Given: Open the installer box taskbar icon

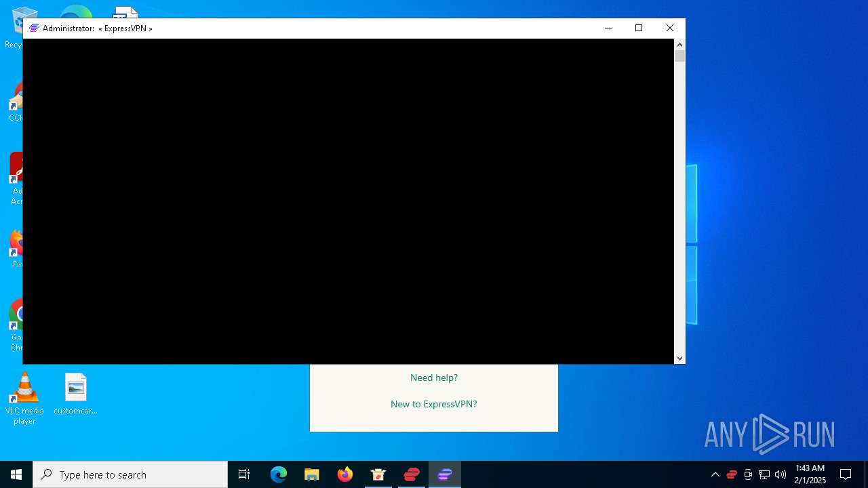Looking at the screenshot, I should [378, 474].
